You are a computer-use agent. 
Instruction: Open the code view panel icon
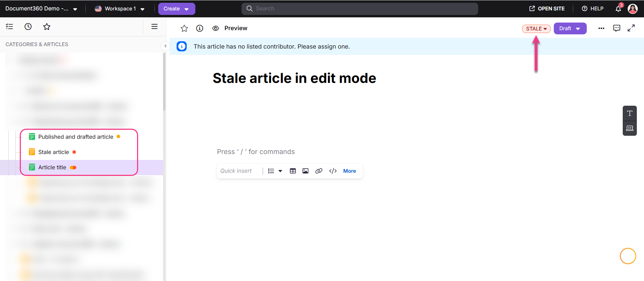tap(630, 128)
